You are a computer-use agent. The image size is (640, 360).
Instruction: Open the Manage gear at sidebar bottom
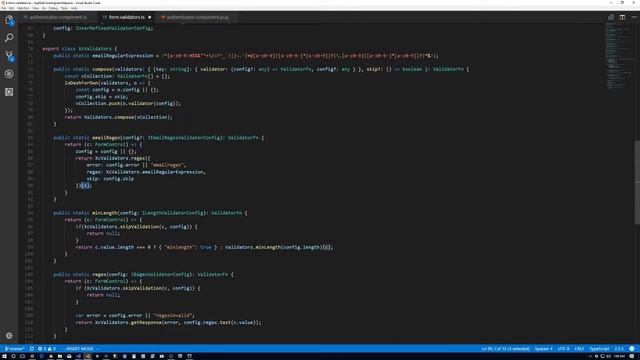click(x=9, y=336)
